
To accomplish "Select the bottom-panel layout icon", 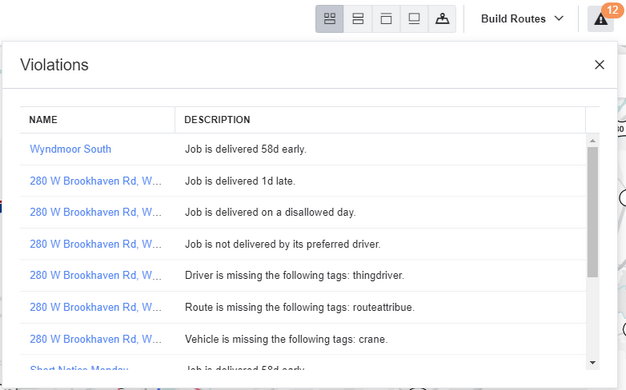I will tap(414, 19).
